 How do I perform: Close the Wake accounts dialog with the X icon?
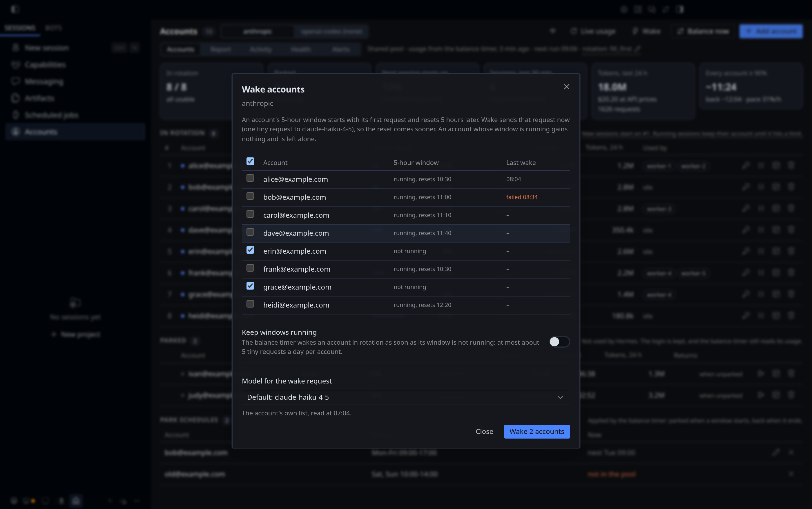566,87
